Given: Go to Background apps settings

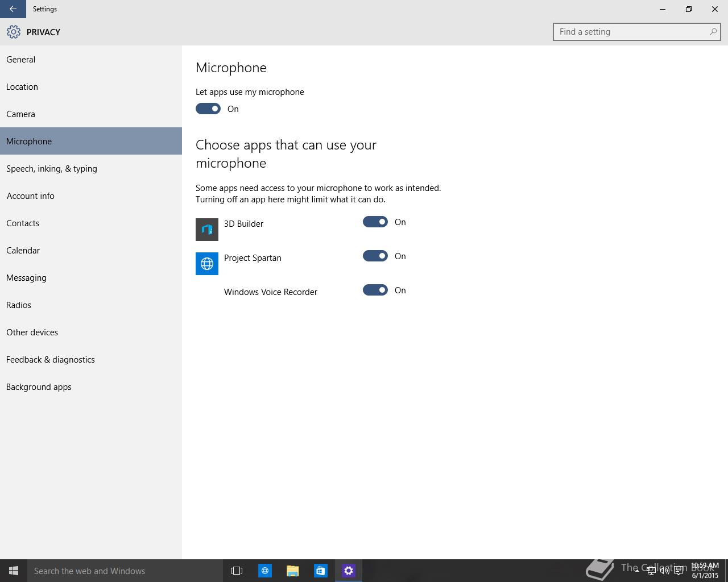Looking at the screenshot, I should pyautogui.click(x=91, y=386).
